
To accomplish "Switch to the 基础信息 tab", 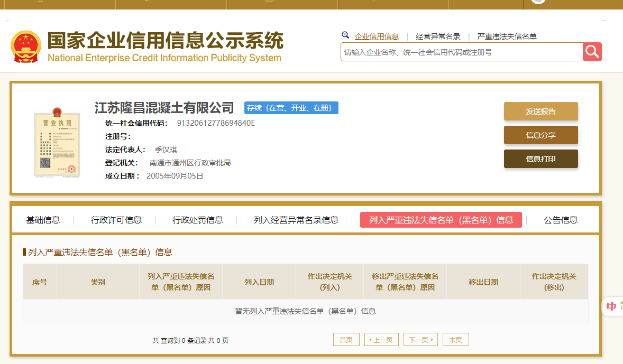I will [x=43, y=220].
